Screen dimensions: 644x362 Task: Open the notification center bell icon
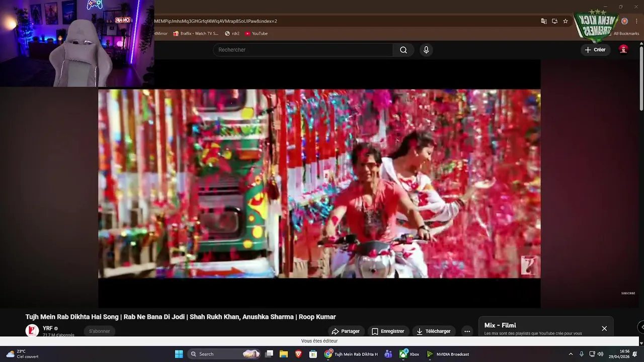pos(635,354)
